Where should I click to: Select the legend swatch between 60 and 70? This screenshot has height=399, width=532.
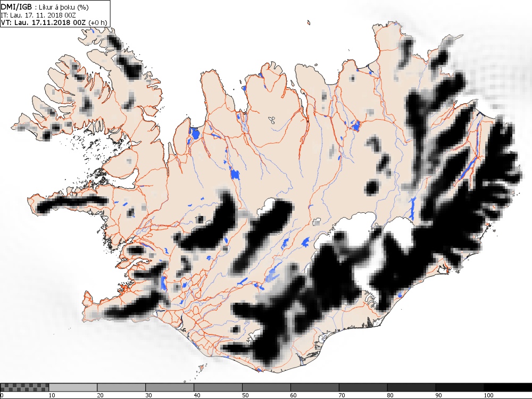315,387
